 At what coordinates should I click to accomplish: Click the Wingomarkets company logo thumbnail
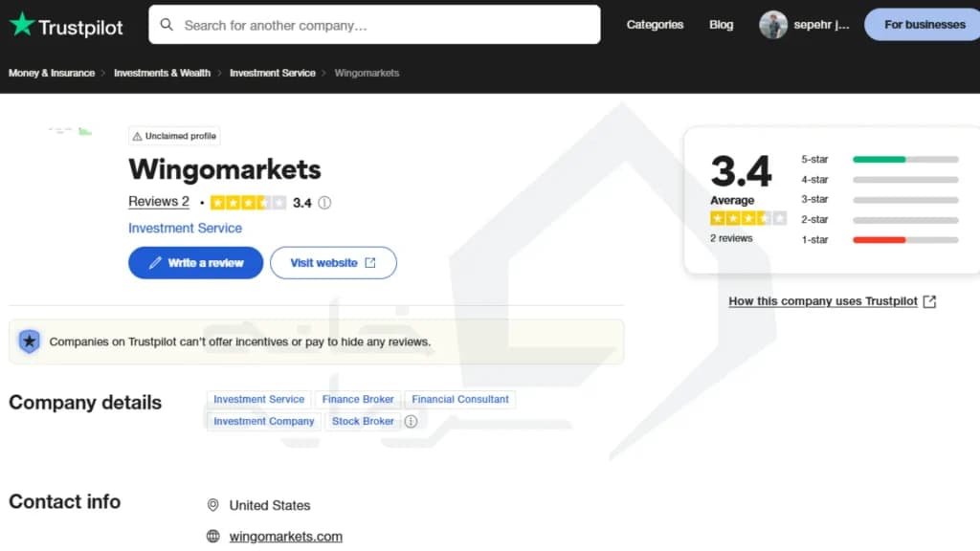pyautogui.click(x=70, y=131)
